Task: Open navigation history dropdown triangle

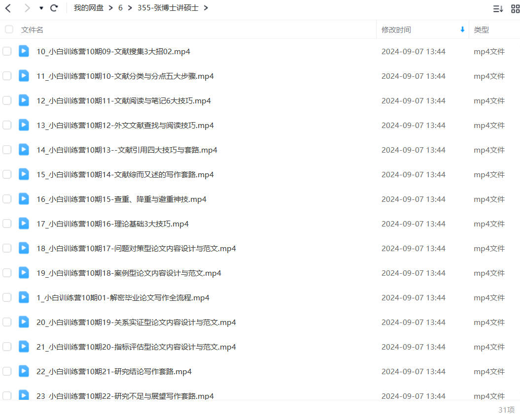Action: [41, 8]
